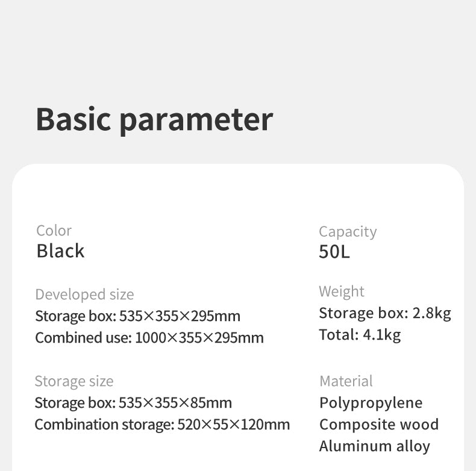The height and width of the screenshot is (471, 476).
Task: Click the Material label
Action: [x=346, y=381]
